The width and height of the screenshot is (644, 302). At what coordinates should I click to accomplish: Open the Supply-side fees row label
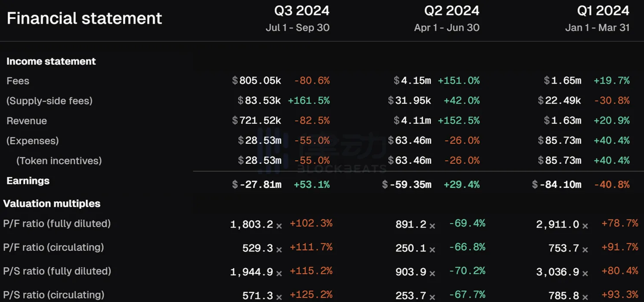coord(50,101)
